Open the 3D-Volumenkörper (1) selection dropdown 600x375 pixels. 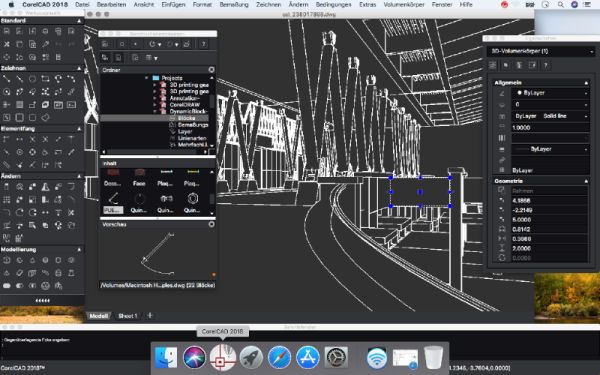[541, 51]
